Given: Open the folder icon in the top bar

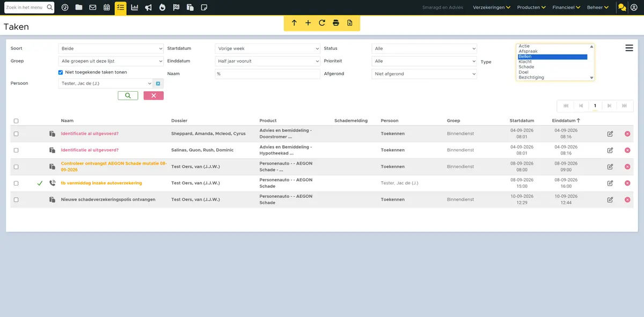Looking at the screenshot, I should click(x=79, y=8).
